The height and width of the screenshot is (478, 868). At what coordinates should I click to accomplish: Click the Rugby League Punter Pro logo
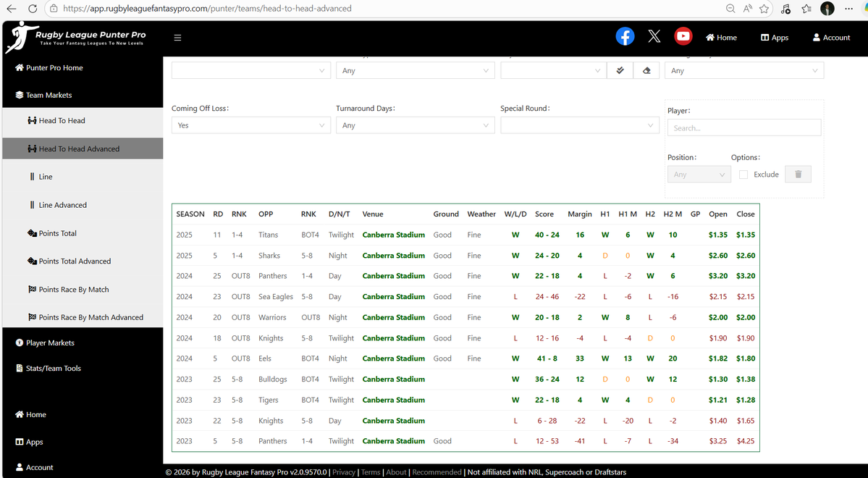[x=75, y=38]
